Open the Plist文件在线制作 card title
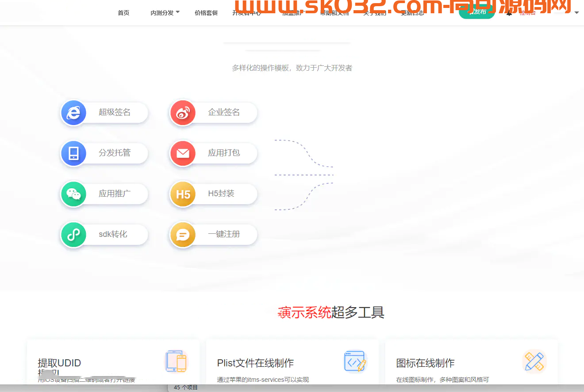 click(255, 363)
